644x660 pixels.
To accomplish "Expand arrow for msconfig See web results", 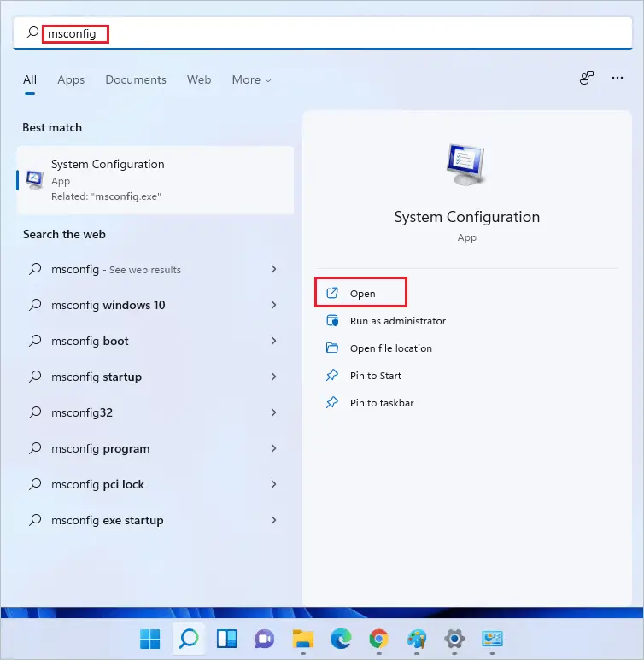I will [x=274, y=269].
